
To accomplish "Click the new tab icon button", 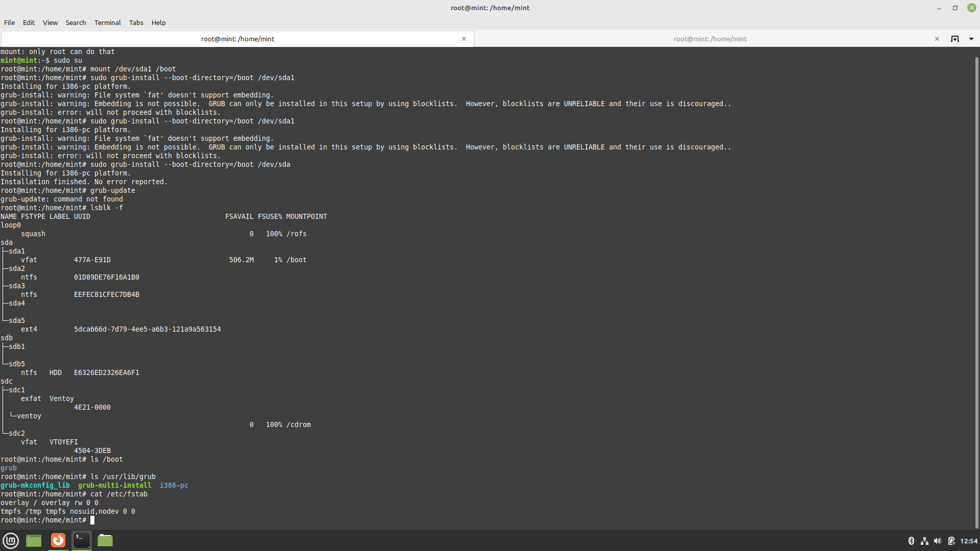I will click(x=955, y=39).
